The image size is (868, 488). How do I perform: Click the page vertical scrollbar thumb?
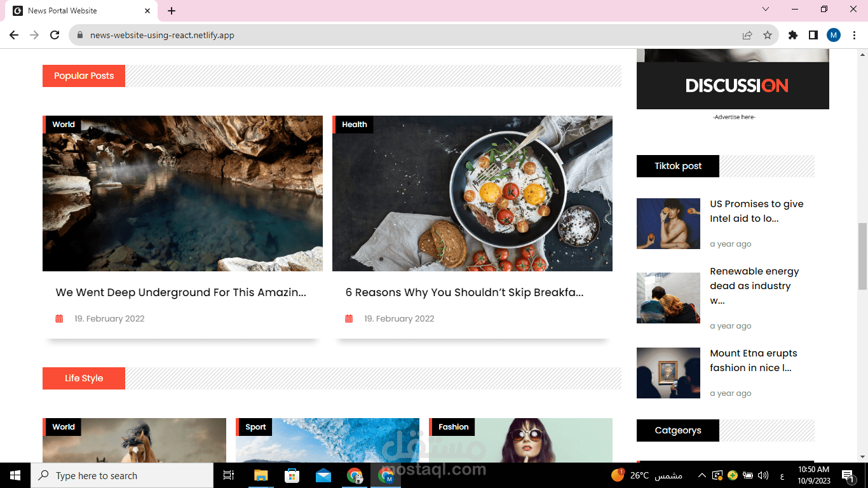(x=862, y=256)
